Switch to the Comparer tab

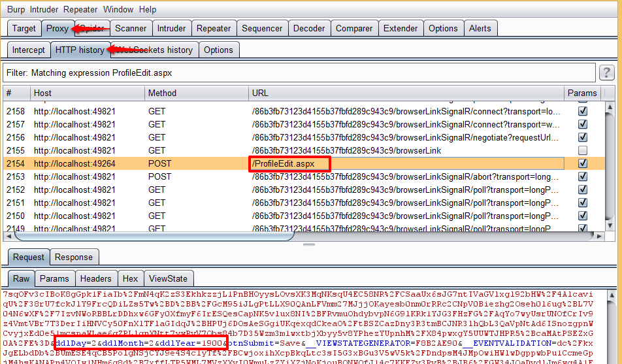(x=354, y=29)
